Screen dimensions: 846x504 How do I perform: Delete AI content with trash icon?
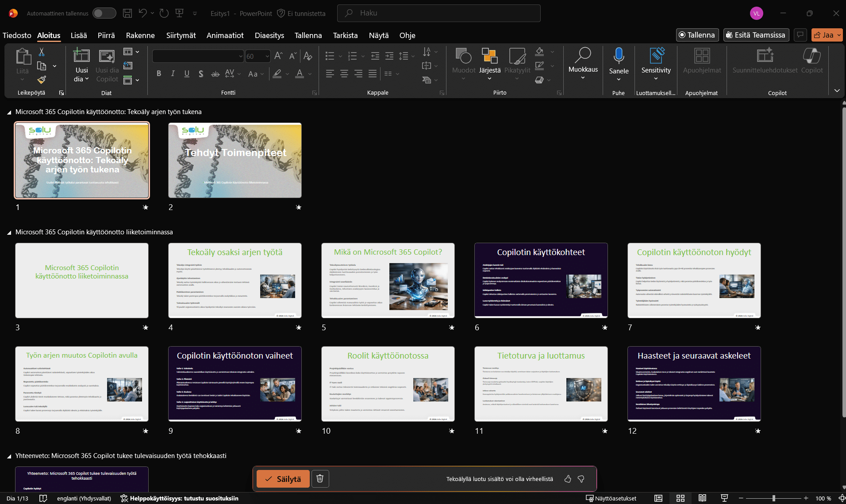320,479
